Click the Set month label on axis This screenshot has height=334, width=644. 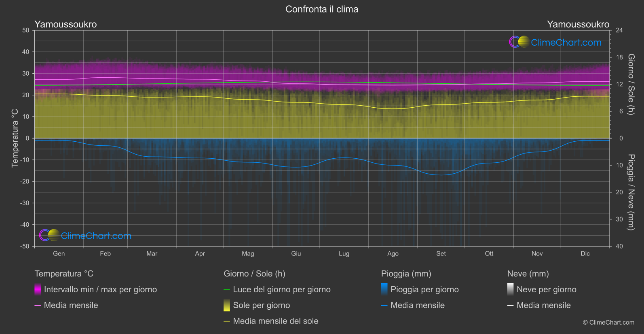click(x=441, y=253)
